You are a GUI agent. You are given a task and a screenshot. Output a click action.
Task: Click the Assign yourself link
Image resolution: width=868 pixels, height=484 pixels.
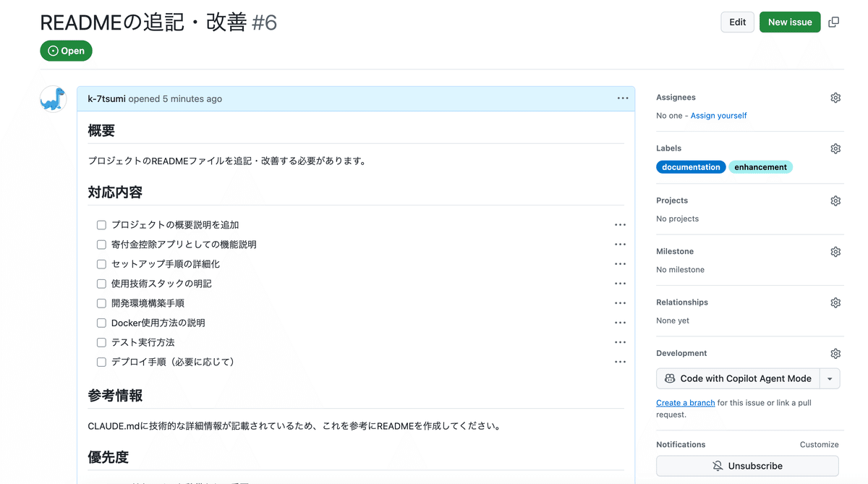(x=718, y=115)
